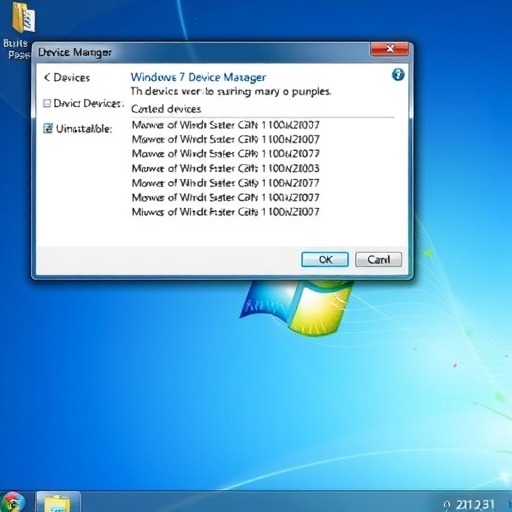Screen dimensions: 512x512
Task: Close the Device Manager dialog
Action: point(389,49)
